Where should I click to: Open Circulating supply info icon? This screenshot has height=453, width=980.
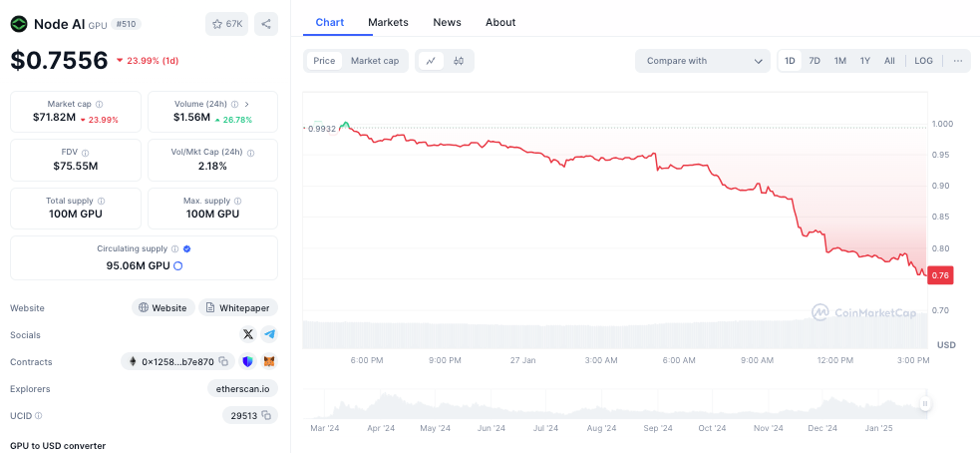(x=175, y=249)
